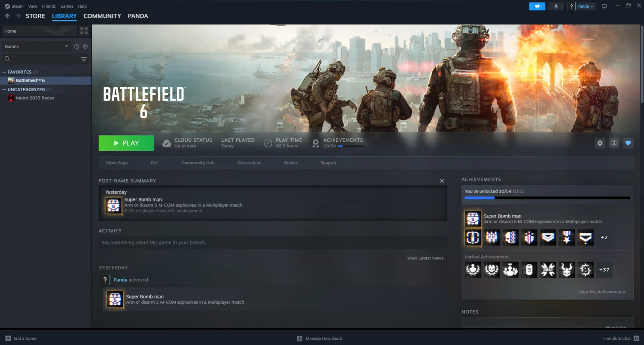This screenshot has width=644, height=345.
Task: Open the locked crowned squad achievement
Action: click(511, 270)
